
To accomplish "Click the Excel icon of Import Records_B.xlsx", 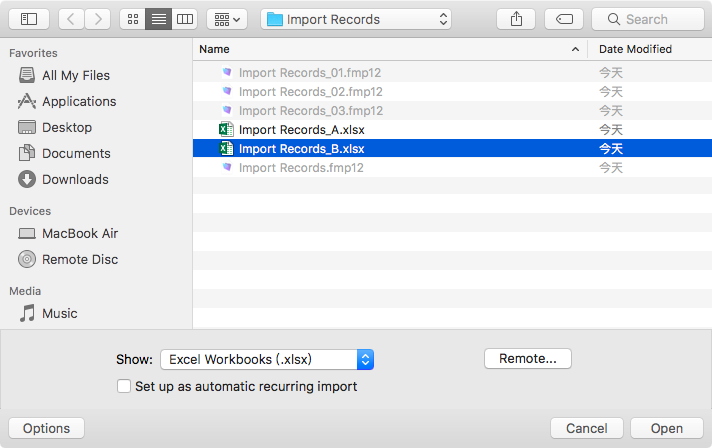I will coord(226,148).
